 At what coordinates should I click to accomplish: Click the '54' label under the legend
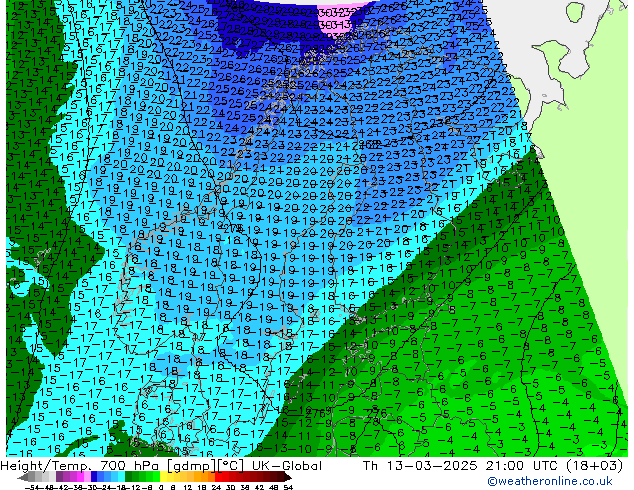288,487
